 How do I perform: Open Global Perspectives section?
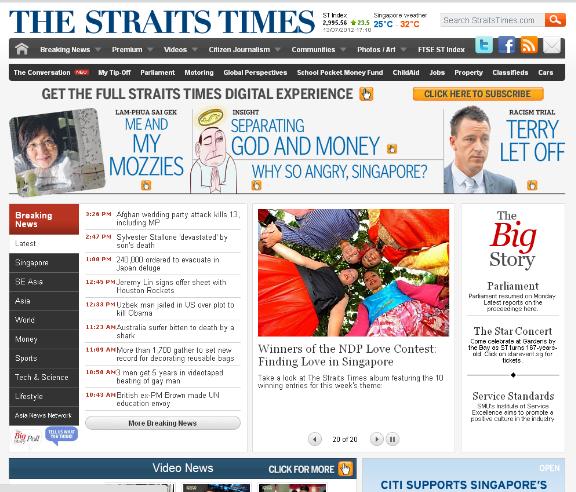255,72
